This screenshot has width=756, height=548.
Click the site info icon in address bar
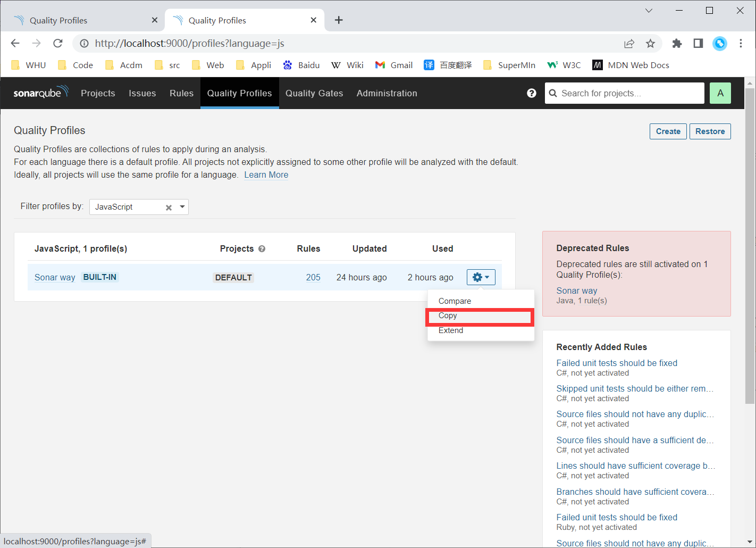coord(84,43)
